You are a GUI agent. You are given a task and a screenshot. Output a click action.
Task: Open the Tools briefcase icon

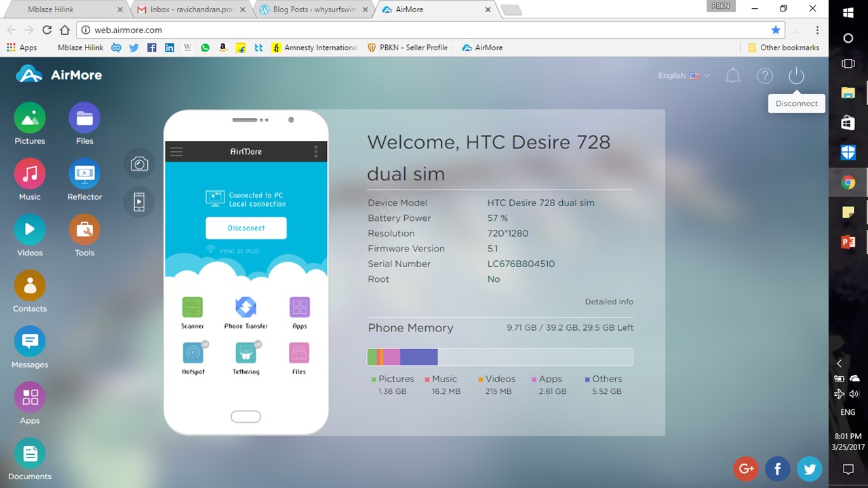click(x=84, y=230)
